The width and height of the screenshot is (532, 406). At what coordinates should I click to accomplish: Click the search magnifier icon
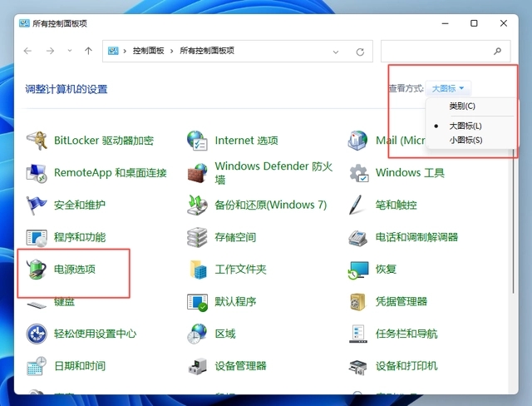(497, 52)
